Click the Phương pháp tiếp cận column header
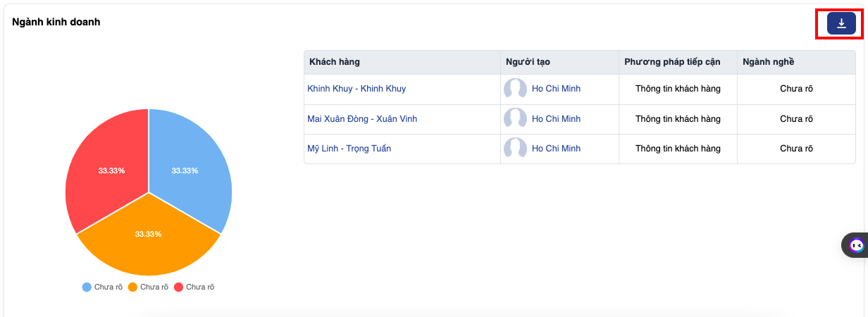The height and width of the screenshot is (317, 868). pos(672,62)
